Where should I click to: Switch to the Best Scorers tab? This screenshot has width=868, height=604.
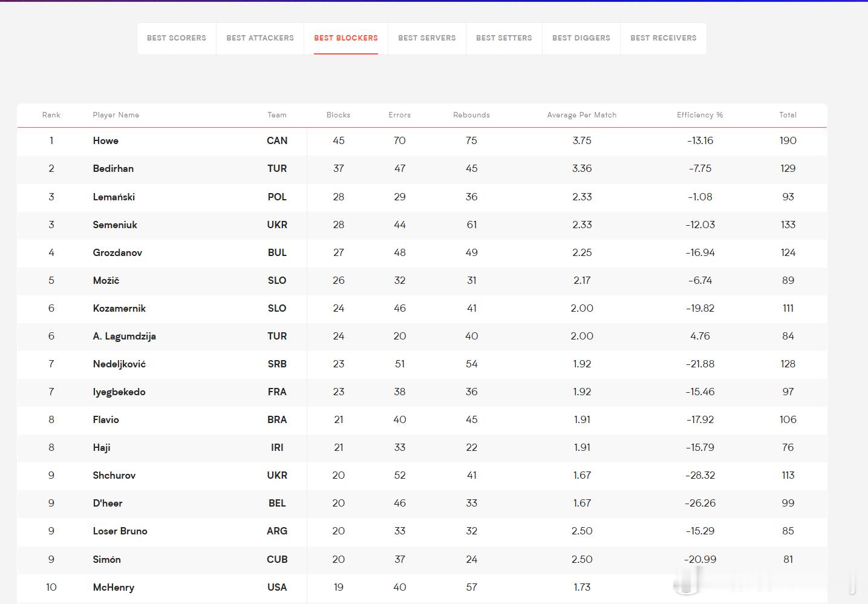pos(177,38)
